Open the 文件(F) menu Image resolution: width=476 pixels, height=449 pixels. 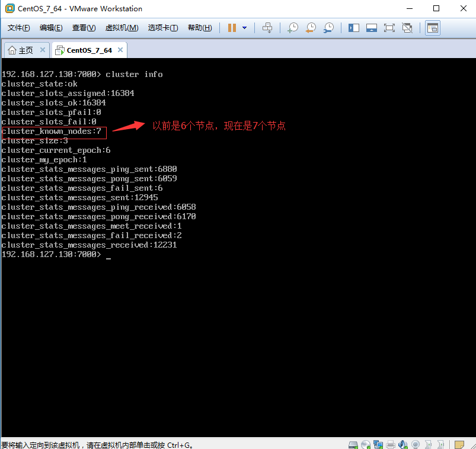point(18,28)
